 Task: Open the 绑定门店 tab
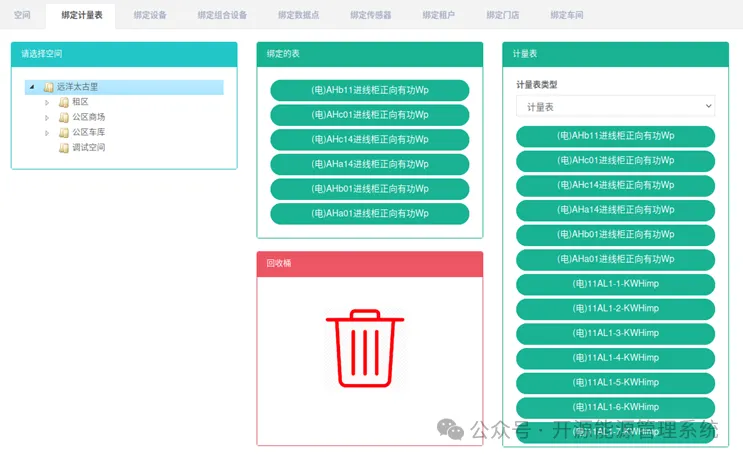point(503,15)
